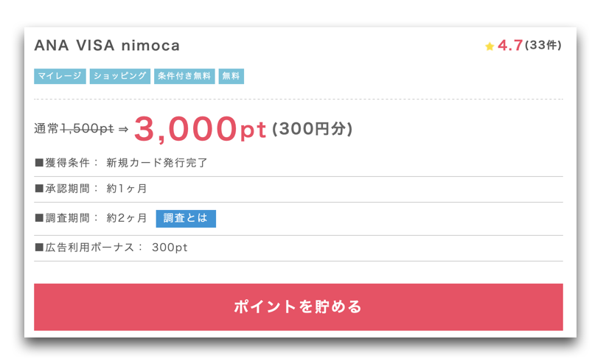Click the large 3,000pt reward amount

click(x=200, y=129)
